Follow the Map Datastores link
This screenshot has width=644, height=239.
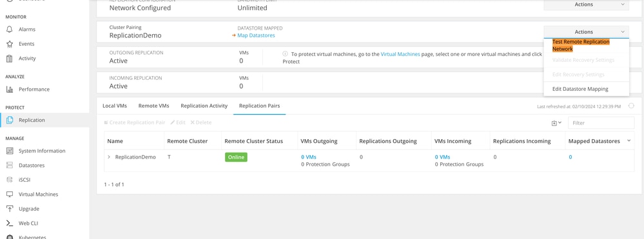click(x=256, y=35)
